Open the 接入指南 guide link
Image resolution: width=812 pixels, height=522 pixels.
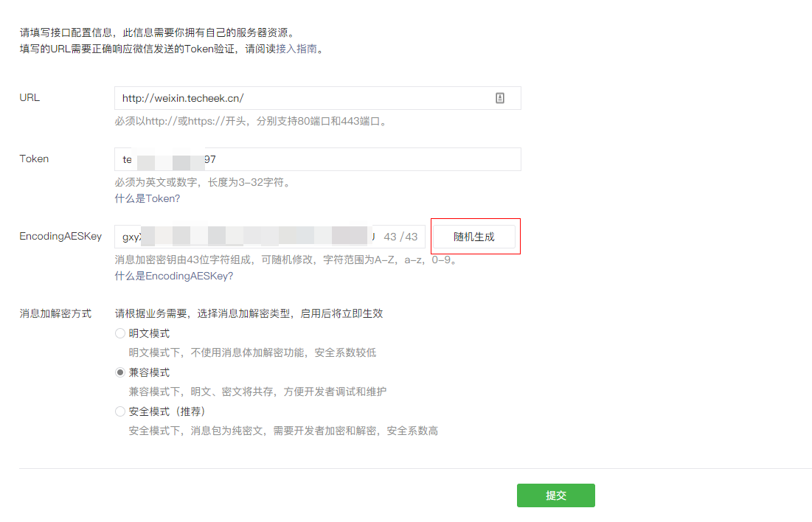tap(296, 49)
